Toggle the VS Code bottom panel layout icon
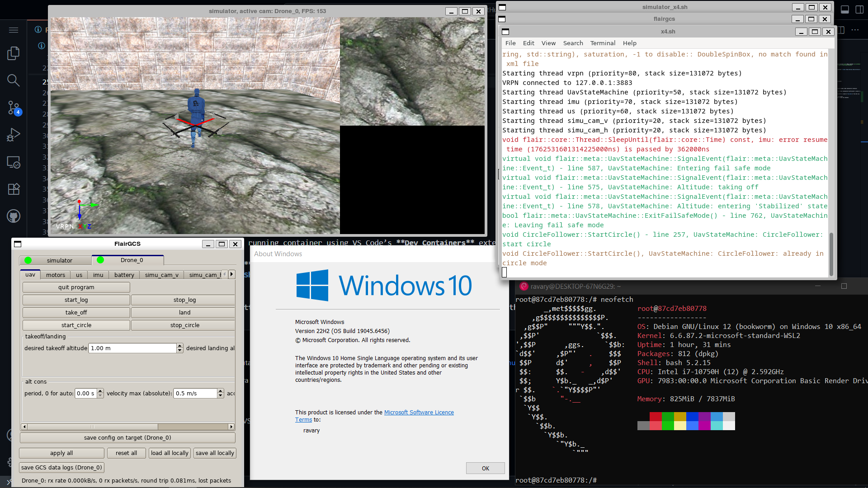Viewport: 868px width, 488px height. point(844,10)
